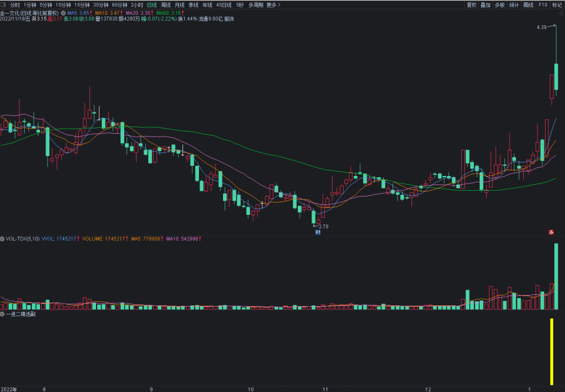The height and width of the screenshot is (392, 565).
Task: Click the 11 month marker on time axis
Action: pos(325,390)
